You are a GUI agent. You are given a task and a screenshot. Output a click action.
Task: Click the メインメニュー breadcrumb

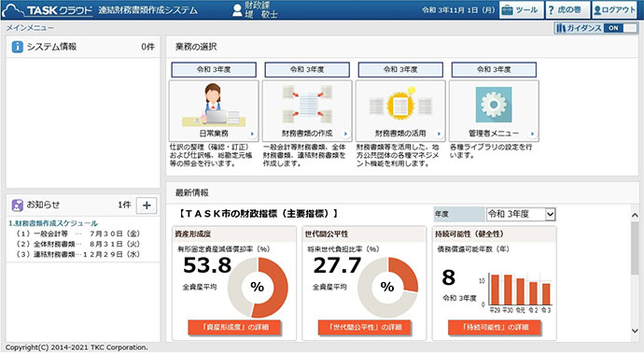point(30,28)
